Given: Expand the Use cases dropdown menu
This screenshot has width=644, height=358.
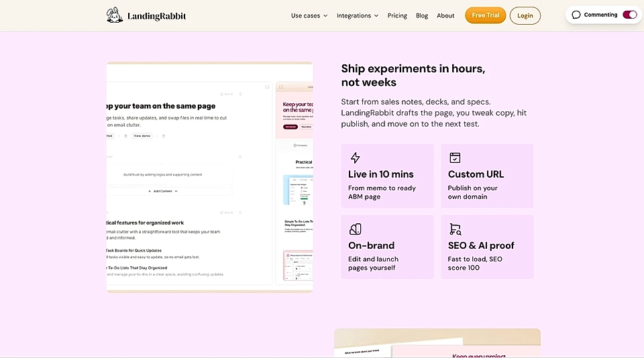Looking at the screenshot, I should point(309,15).
